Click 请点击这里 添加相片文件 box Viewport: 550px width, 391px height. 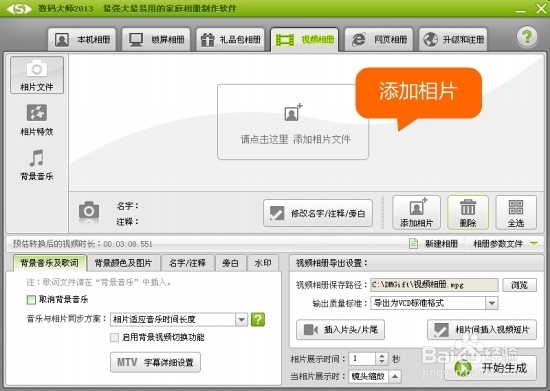[x=293, y=122]
